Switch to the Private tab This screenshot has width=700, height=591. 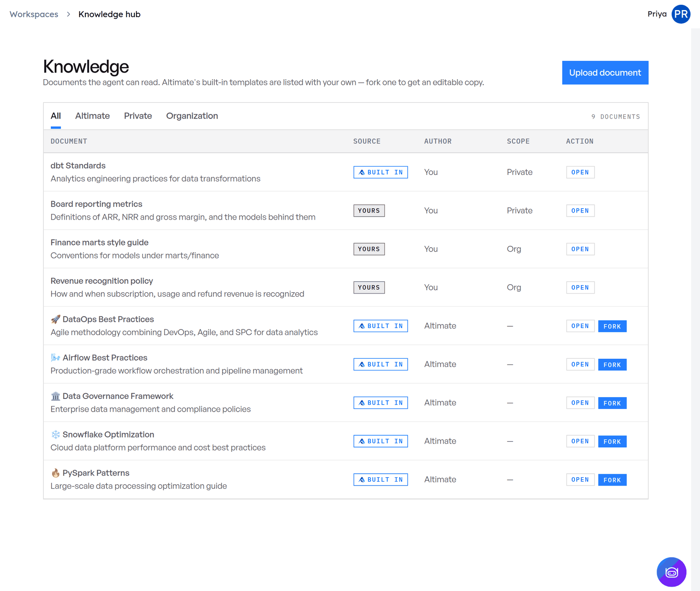point(138,116)
